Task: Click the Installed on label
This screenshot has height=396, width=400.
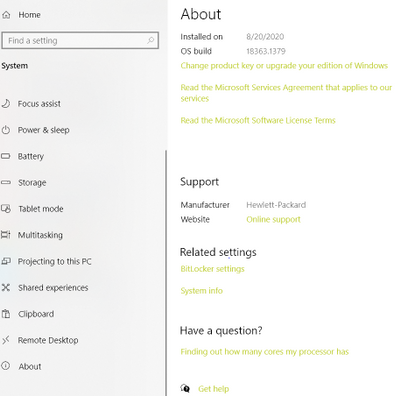Action: [x=202, y=37]
